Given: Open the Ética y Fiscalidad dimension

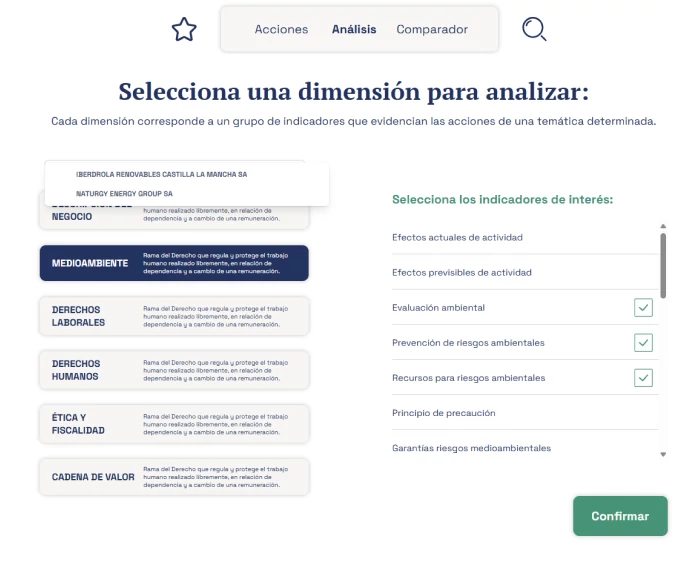Looking at the screenshot, I should coord(174,424).
